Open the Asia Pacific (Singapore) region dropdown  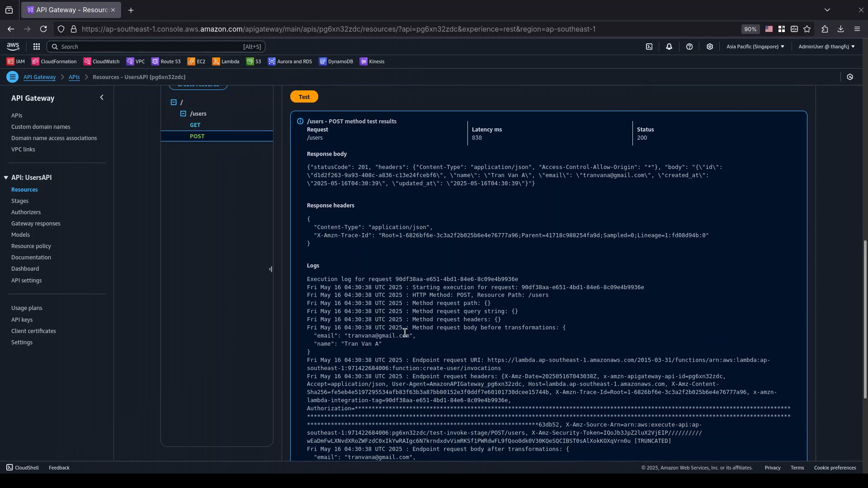[x=755, y=47]
